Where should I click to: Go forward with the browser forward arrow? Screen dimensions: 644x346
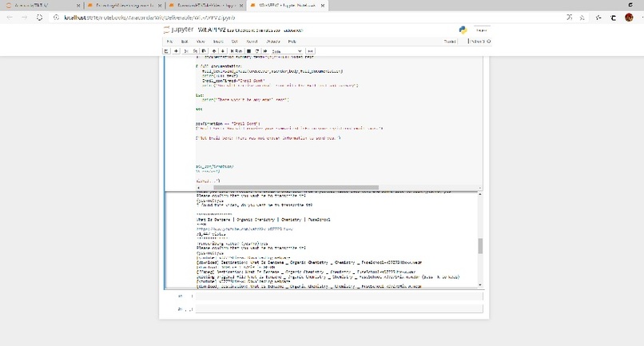tap(25, 18)
